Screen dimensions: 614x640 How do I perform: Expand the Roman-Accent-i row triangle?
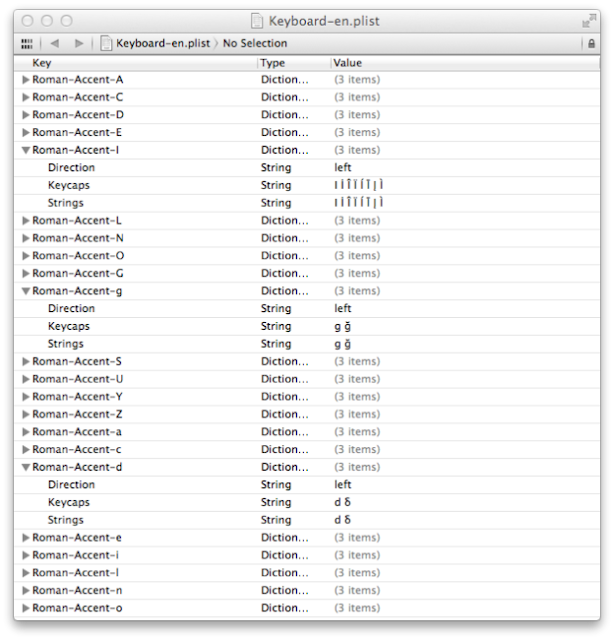pyautogui.click(x=26, y=555)
